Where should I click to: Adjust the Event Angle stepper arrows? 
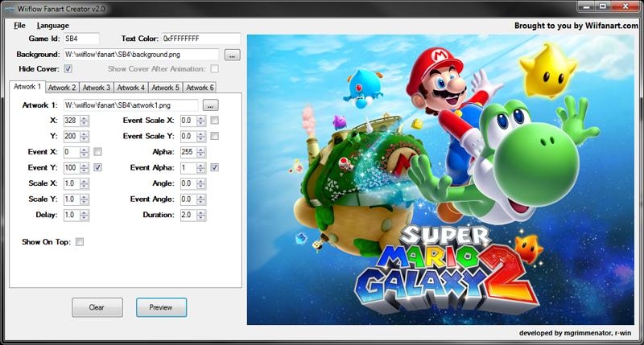pyautogui.click(x=200, y=199)
